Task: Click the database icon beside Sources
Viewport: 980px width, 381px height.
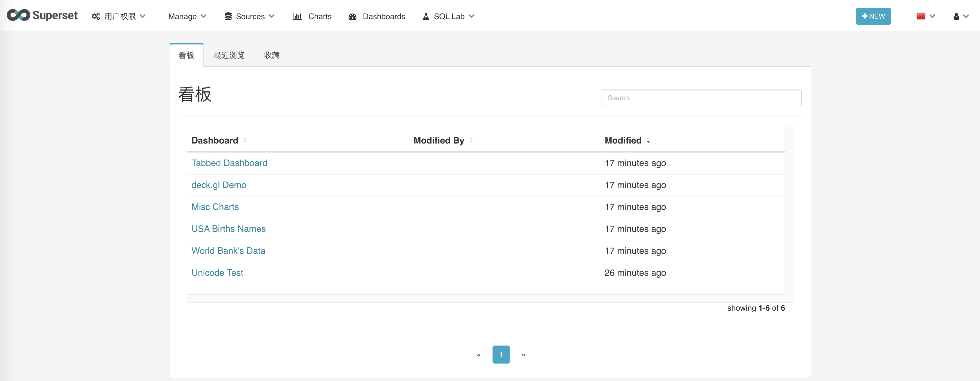Action: [228, 16]
